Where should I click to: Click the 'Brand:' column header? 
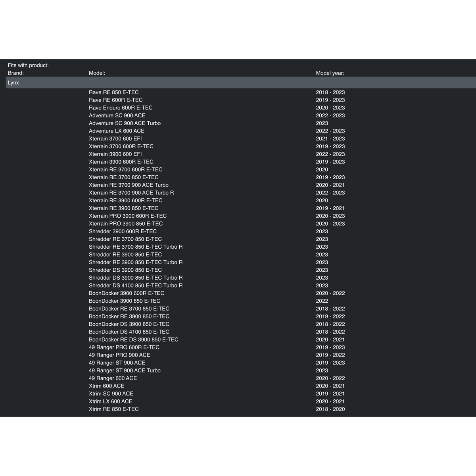(16, 73)
